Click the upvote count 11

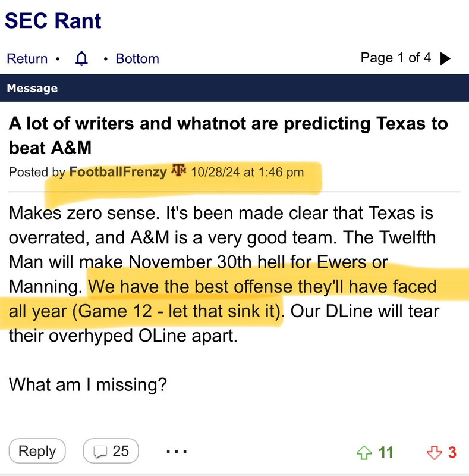(x=386, y=452)
